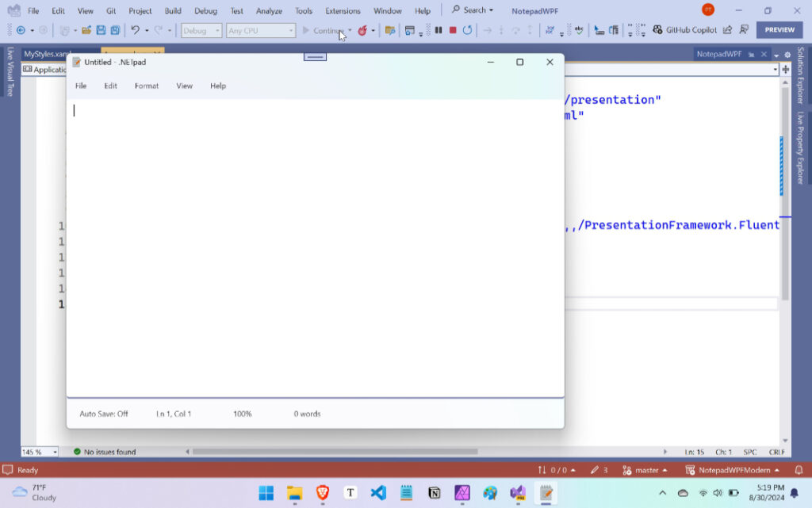Restart debugging with the circular arrow icon
This screenshot has width=812, height=508.
tap(468, 30)
